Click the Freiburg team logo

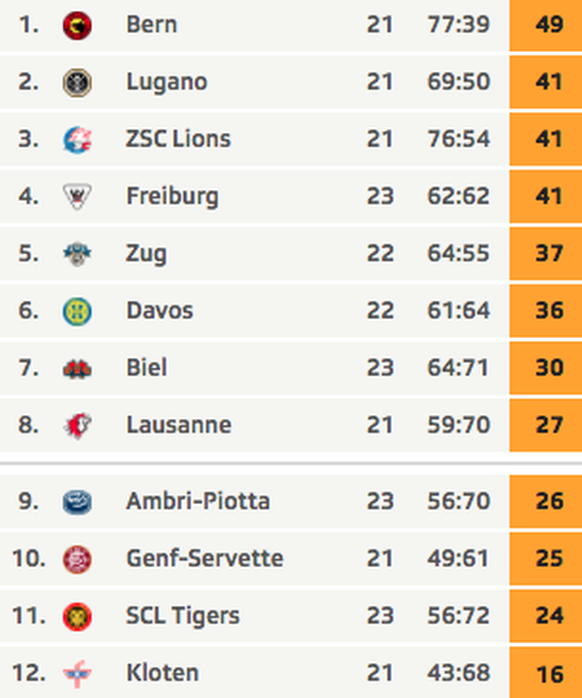[77, 197]
